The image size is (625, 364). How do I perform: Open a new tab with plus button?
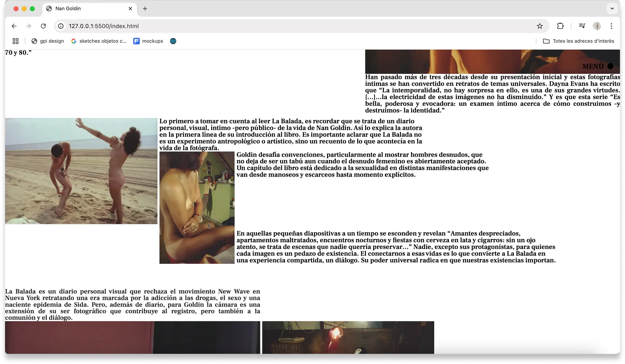[x=145, y=9]
